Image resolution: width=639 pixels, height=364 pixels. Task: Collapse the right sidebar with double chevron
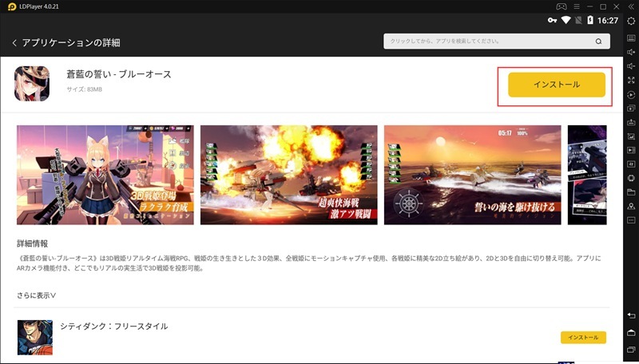(x=631, y=6)
